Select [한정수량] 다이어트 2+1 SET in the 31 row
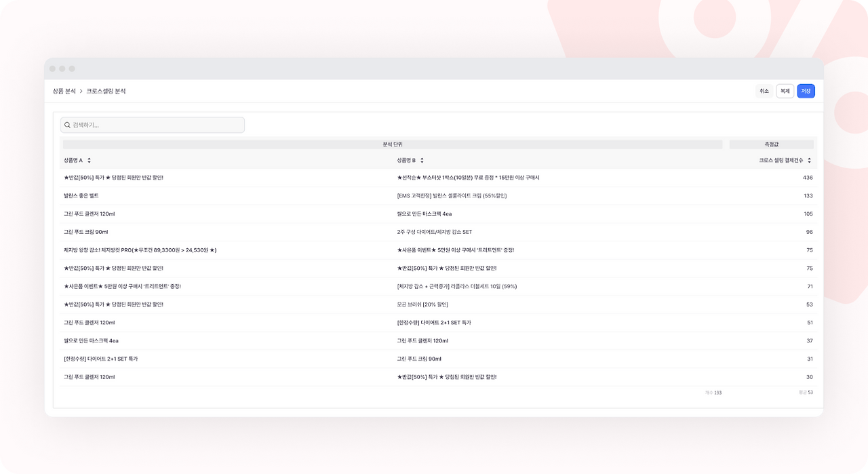Image resolution: width=868 pixels, height=474 pixels. [x=100, y=359]
